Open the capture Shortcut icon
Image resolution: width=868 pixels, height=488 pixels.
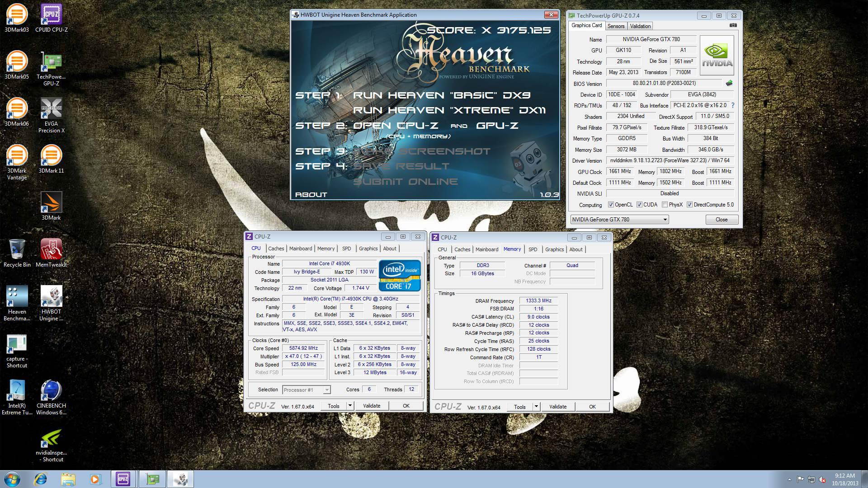pyautogui.click(x=17, y=352)
